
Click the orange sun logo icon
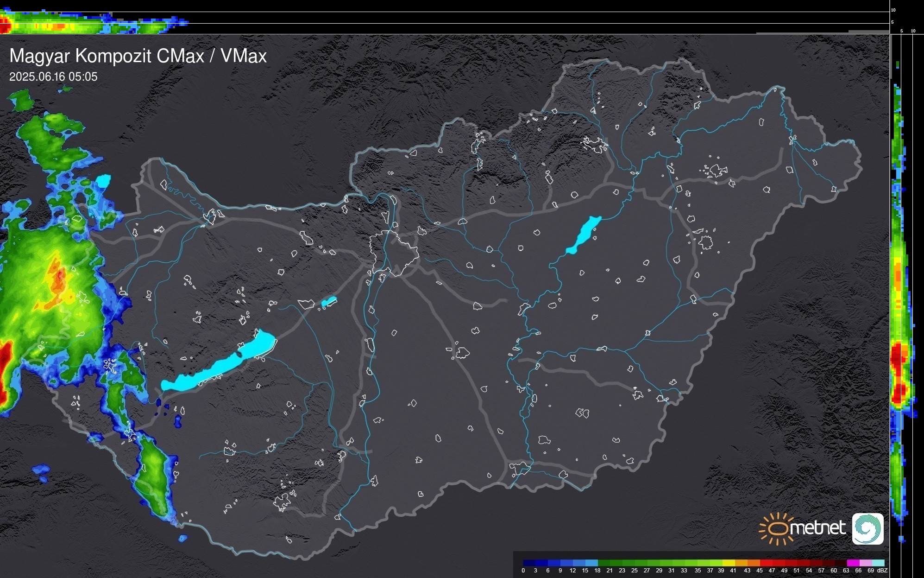click(778, 528)
